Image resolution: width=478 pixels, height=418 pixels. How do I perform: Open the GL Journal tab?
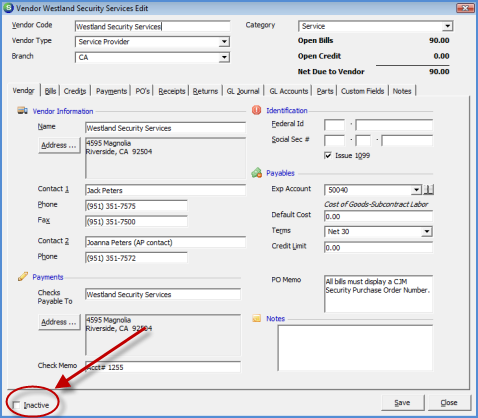coord(243,91)
